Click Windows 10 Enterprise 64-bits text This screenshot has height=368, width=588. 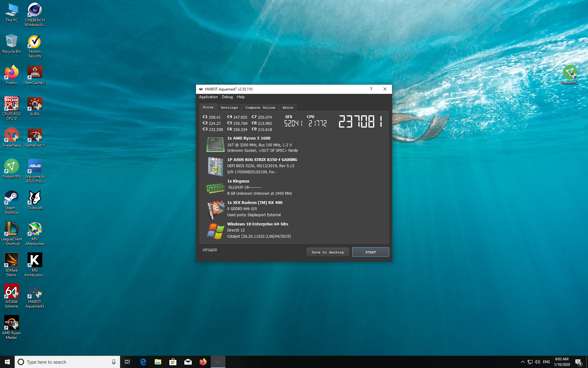point(258,224)
